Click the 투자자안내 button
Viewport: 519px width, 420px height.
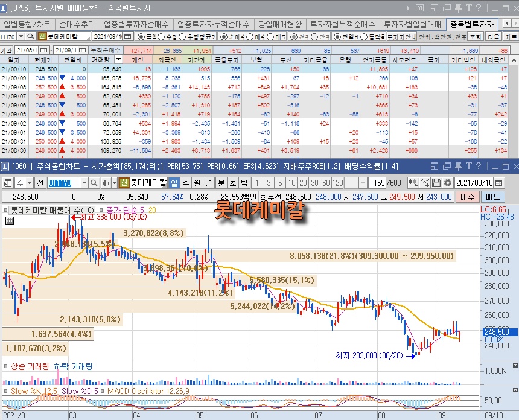pos(401,37)
